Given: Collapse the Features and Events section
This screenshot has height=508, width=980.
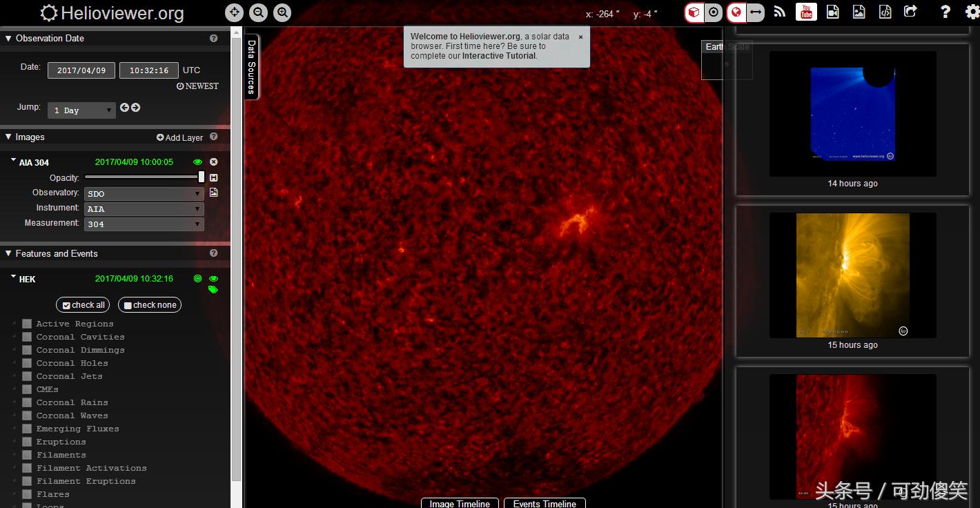Looking at the screenshot, I should tap(8, 253).
